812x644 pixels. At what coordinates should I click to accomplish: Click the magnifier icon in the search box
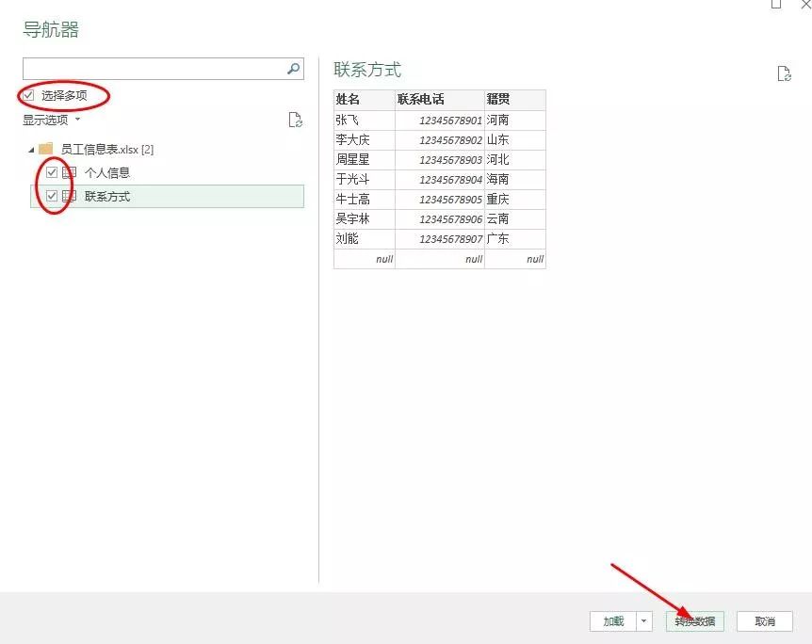(293, 68)
